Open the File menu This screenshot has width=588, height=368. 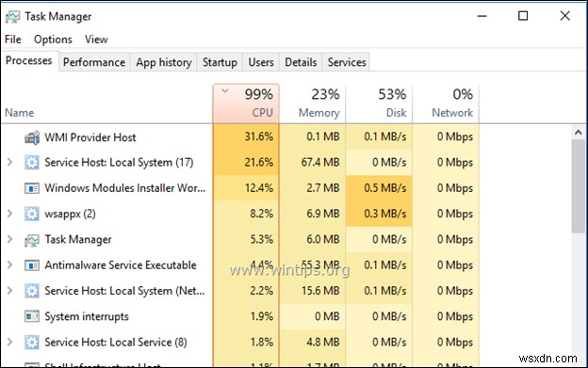click(13, 40)
